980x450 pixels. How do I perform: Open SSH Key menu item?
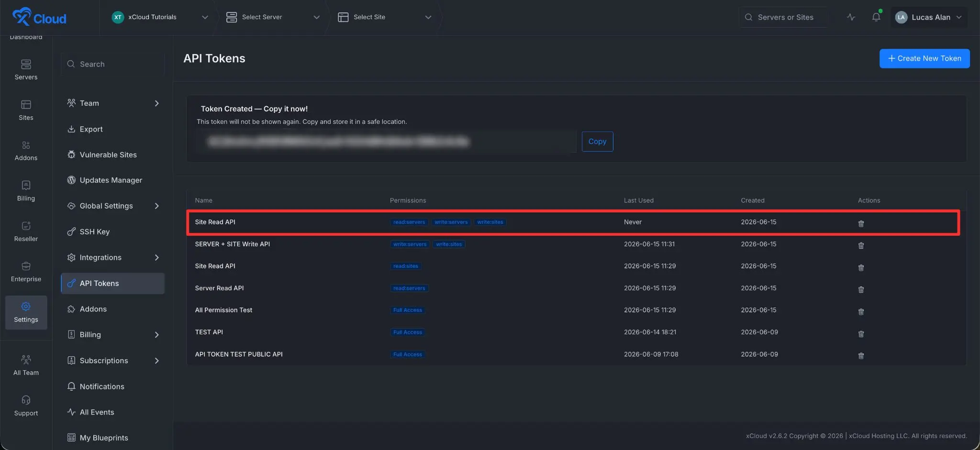pyautogui.click(x=112, y=232)
